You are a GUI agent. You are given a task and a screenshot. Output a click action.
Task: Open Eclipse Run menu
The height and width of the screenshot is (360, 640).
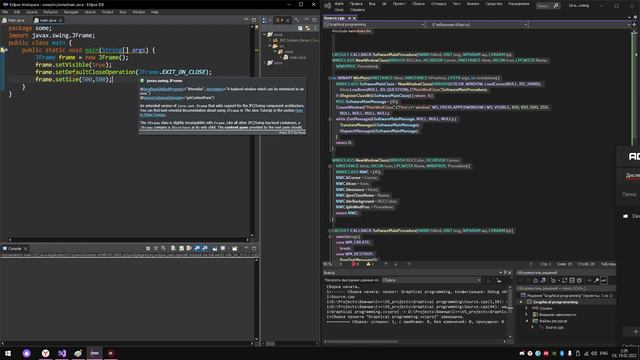point(123,12)
